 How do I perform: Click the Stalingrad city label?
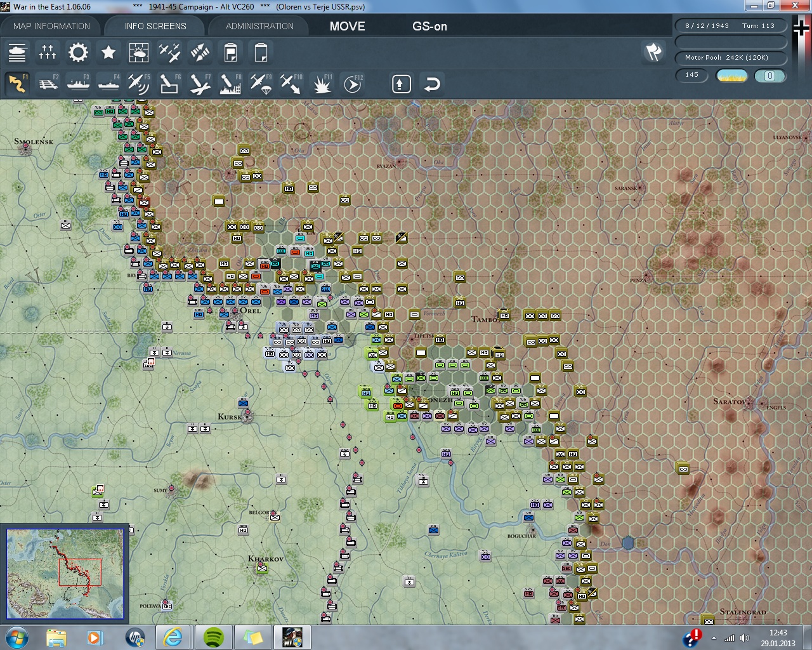pos(743,612)
